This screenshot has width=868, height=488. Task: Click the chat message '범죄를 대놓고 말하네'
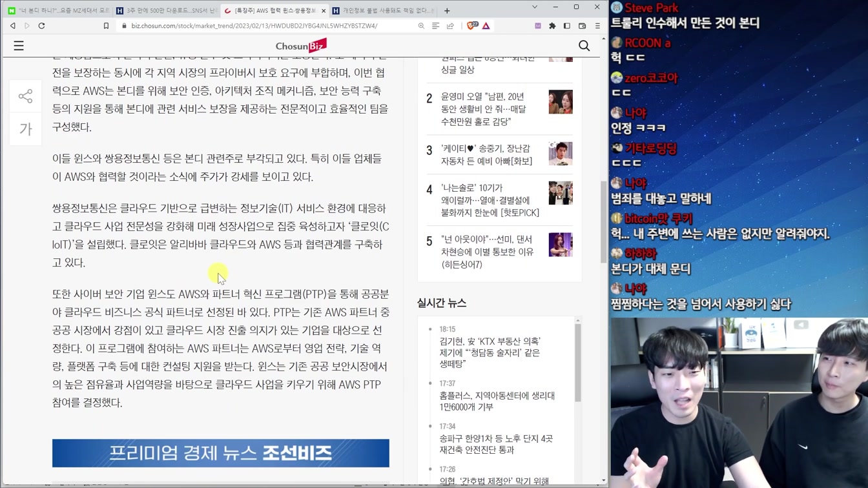(661, 198)
